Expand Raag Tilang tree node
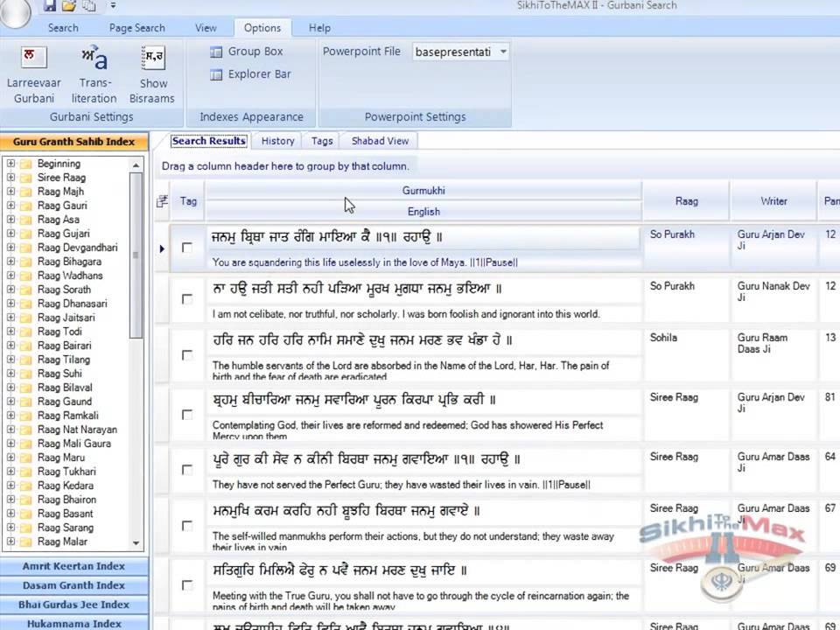The height and width of the screenshot is (630, 840). (10, 360)
